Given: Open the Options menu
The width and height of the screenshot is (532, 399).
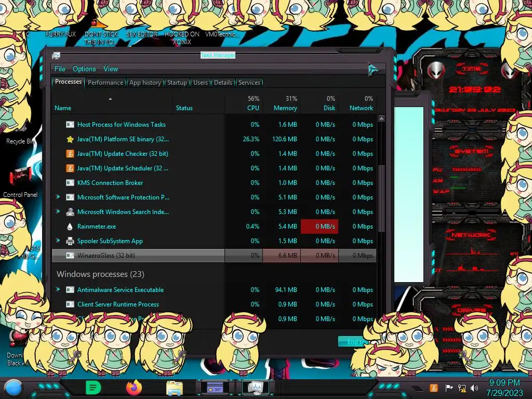Looking at the screenshot, I should tap(84, 69).
